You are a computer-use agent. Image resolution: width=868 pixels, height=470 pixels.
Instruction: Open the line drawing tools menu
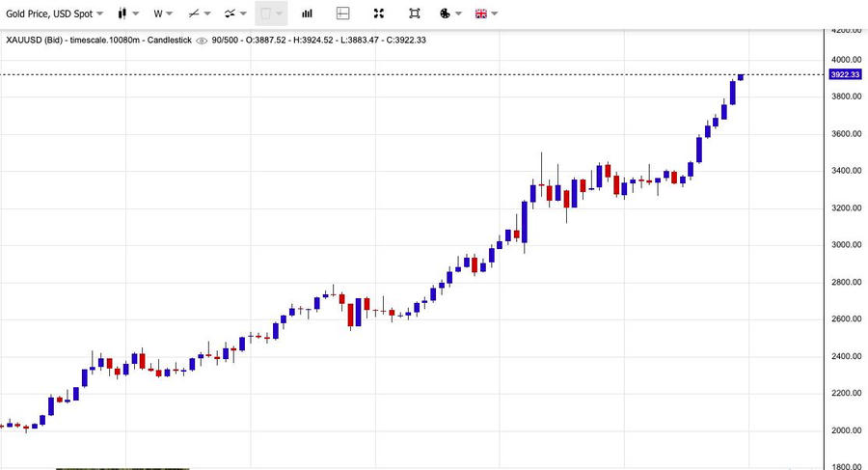tap(200, 14)
